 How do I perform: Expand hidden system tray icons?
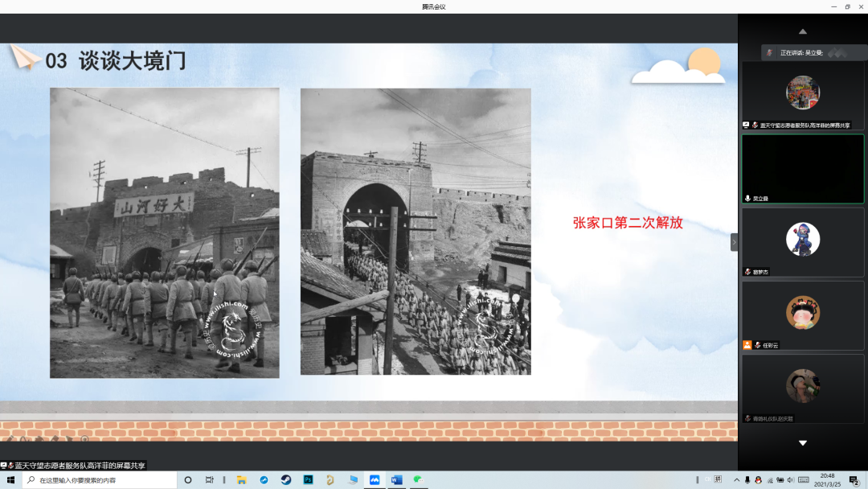click(736, 480)
